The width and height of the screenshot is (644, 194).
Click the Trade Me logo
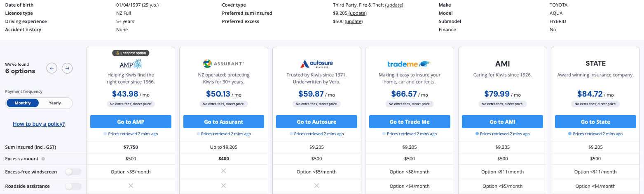coord(409,64)
